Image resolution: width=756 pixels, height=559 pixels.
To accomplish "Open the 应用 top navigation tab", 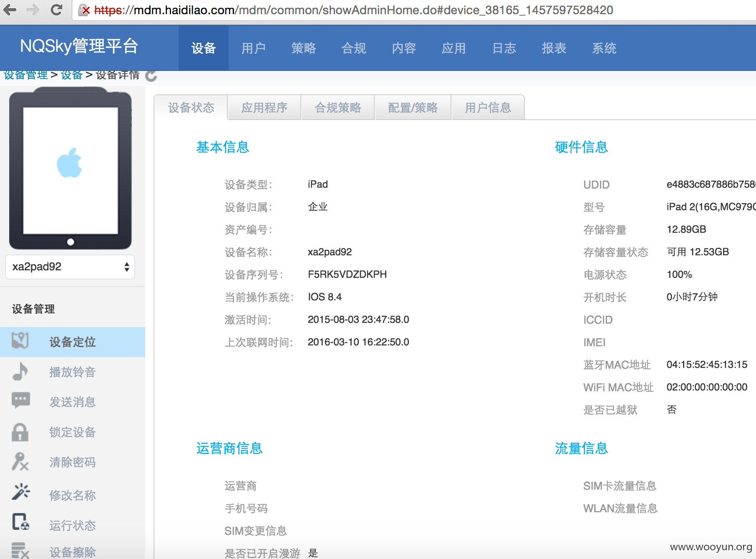I will pyautogui.click(x=454, y=48).
